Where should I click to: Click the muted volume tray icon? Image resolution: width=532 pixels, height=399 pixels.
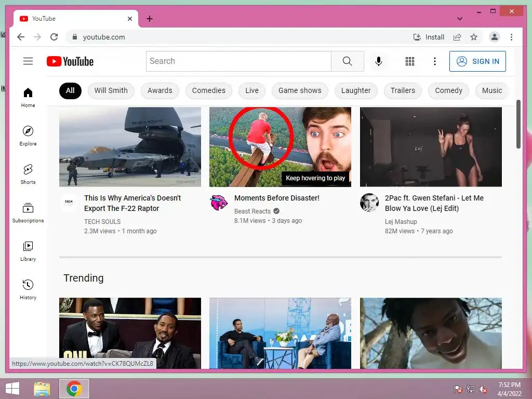click(483, 389)
